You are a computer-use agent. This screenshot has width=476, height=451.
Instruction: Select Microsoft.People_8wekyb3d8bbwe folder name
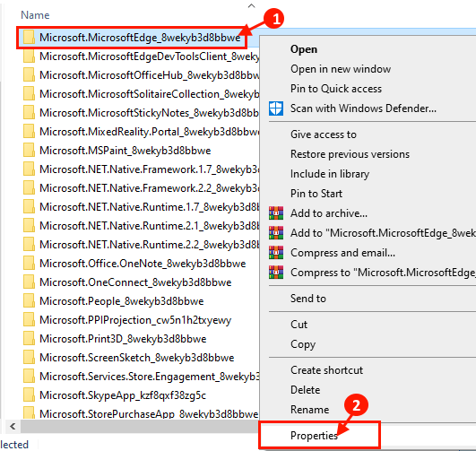121,301
